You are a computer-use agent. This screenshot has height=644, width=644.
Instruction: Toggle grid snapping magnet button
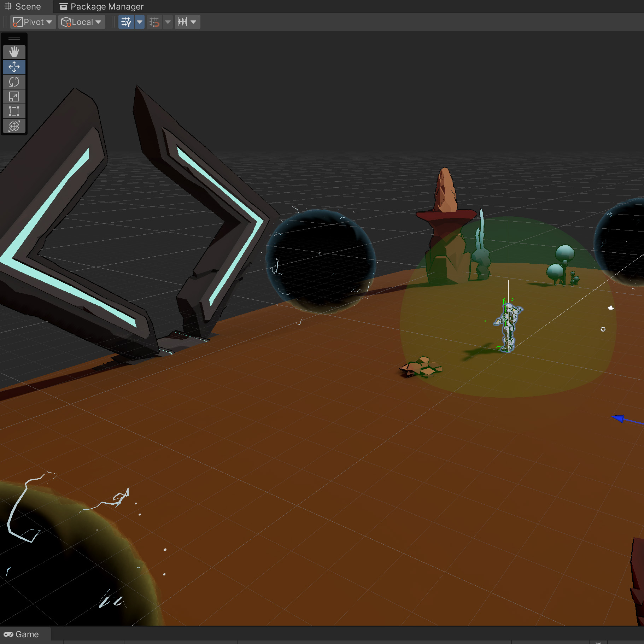tap(154, 22)
